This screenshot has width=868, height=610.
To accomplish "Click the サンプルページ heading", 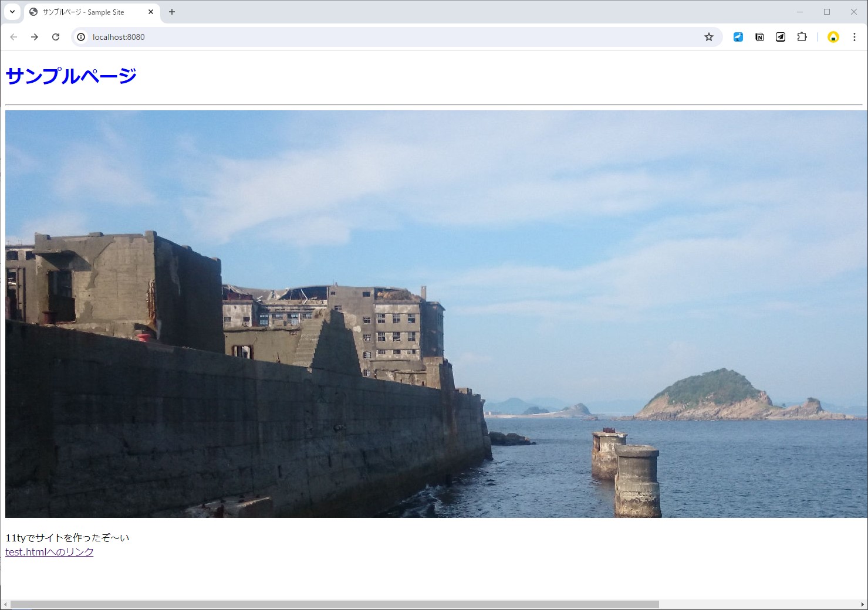I will [71, 76].
